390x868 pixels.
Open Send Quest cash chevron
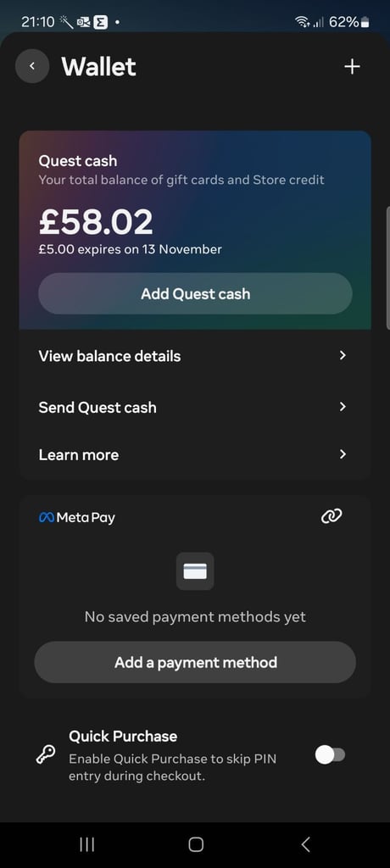(x=343, y=407)
